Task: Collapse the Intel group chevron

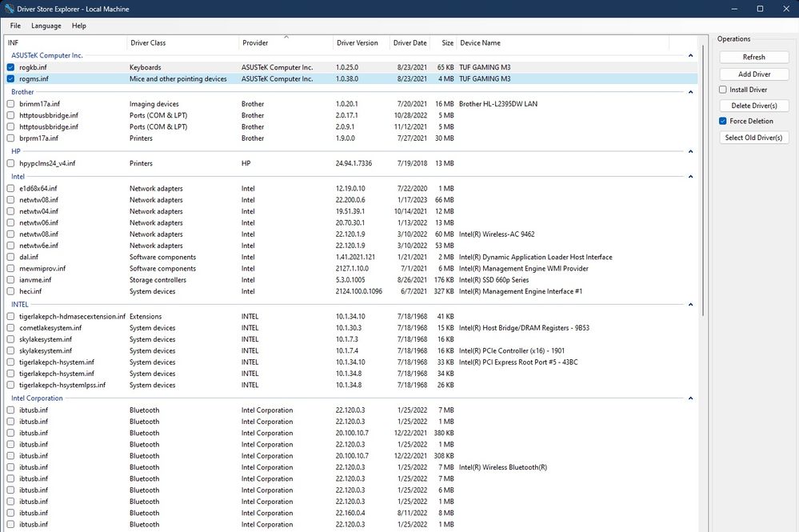Action: (690, 176)
